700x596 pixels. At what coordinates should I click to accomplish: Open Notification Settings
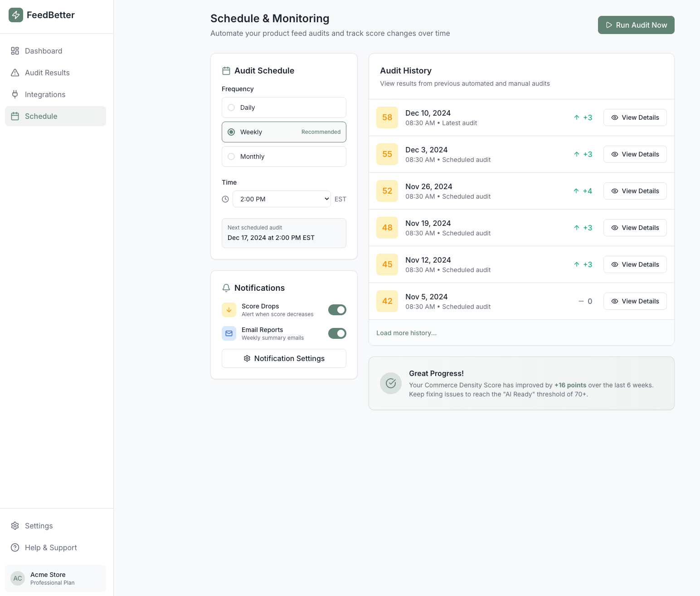[284, 358]
